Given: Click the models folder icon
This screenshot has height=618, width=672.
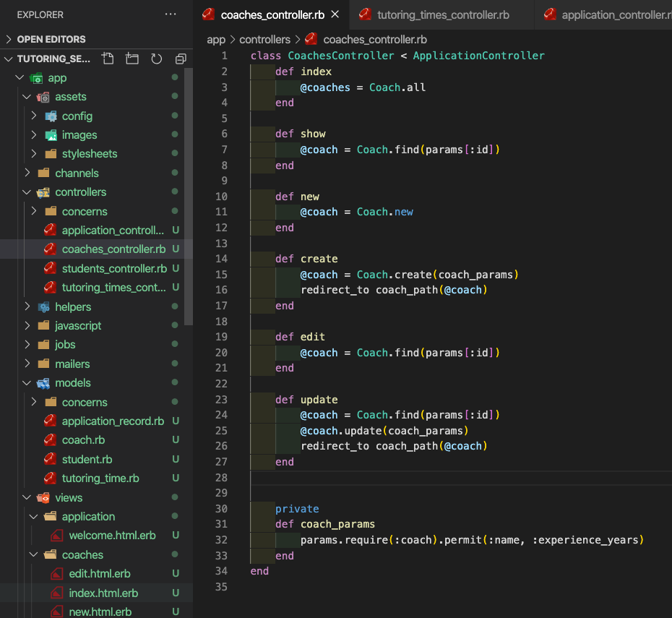Looking at the screenshot, I should (43, 382).
